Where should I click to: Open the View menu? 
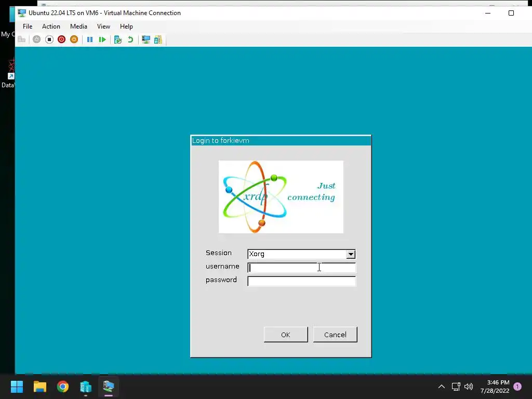[103, 26]
